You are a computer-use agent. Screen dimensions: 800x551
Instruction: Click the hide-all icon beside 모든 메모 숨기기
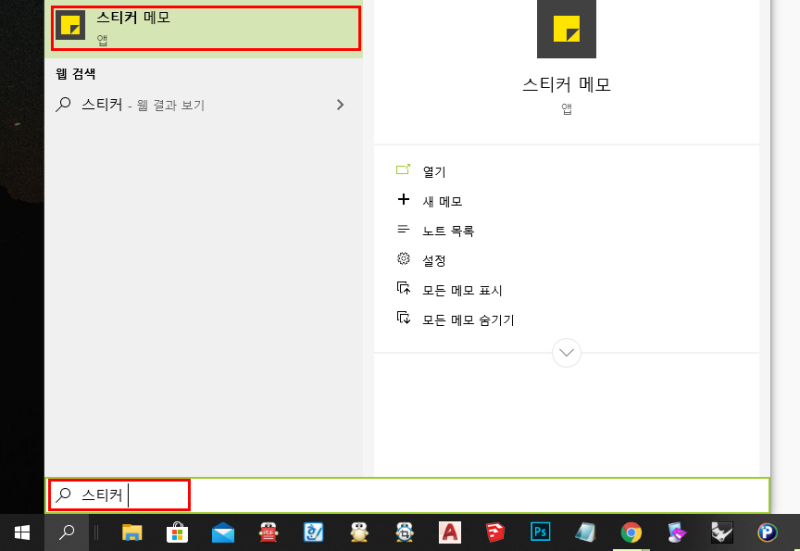pyautogui.click(x=404, y=318)
